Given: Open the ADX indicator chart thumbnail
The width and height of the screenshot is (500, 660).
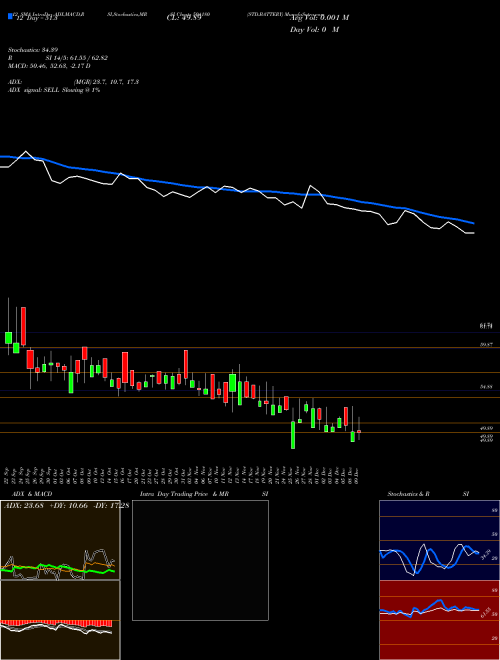Looking at the screenshot, I should pos(60,540).
